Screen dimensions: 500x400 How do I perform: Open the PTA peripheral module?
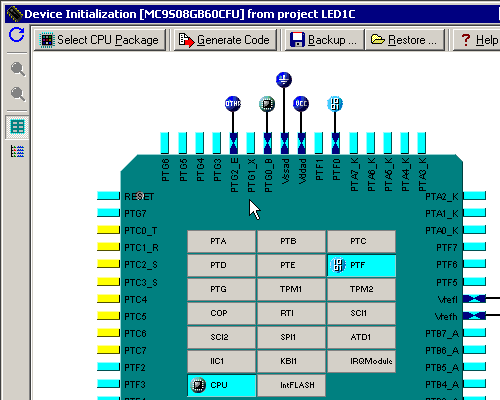click(221, 241)
